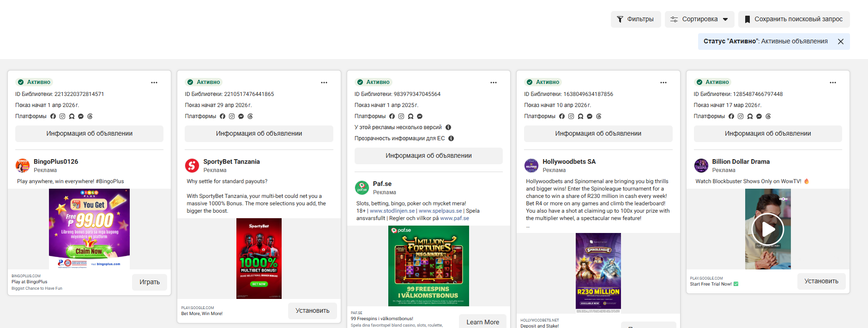Open SportyBet Tanzania advertiser page
The image size is (868, 328).
[x=231, y=161]
